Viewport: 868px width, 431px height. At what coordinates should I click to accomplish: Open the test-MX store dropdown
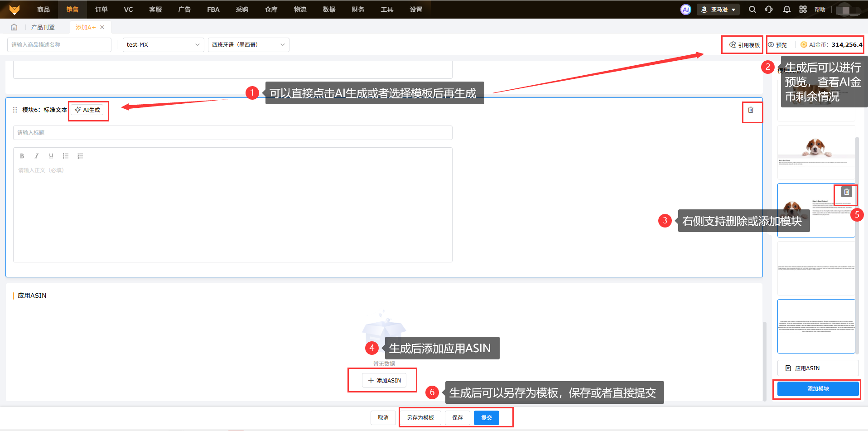163,45
